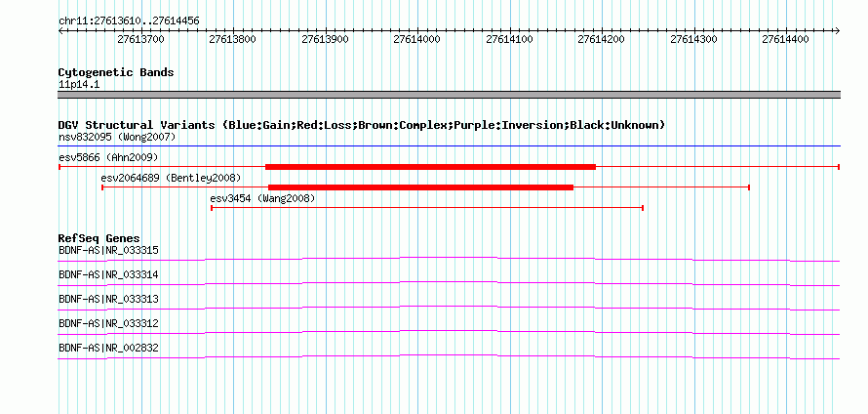Open the DGV Structural Variants track title
This screenshot has height=414, width=868.
tap(362, 125)
